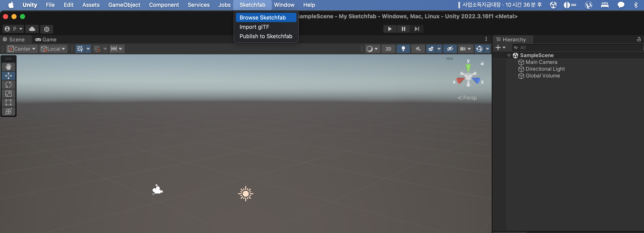The height and width of the screenshot is (233, 644).
Task: Open the version control settings icon
Action: click(47, 29)
